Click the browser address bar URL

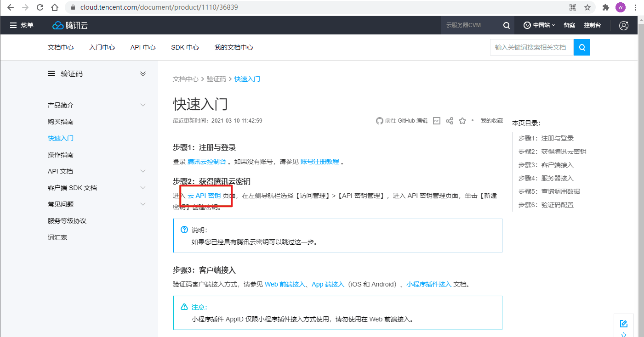[x=159, y=7]
